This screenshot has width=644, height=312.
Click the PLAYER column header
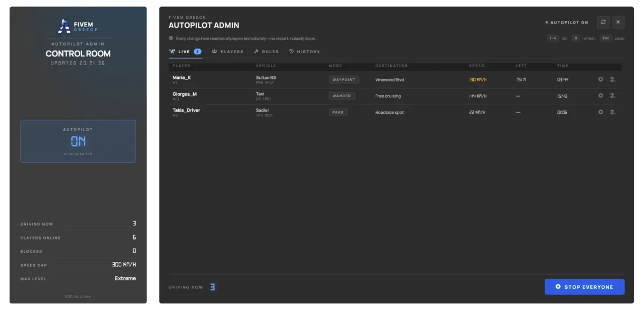tap(181, 66)
